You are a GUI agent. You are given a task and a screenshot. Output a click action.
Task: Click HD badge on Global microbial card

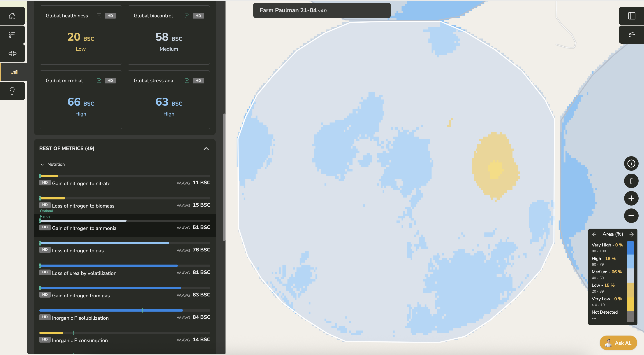(x=110, y=80)
